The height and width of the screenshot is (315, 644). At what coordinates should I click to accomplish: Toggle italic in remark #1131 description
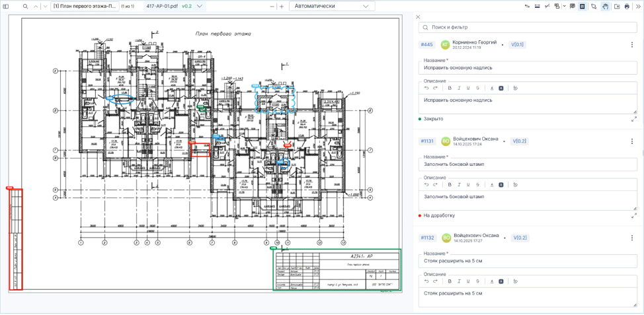(x=459, y=185)
